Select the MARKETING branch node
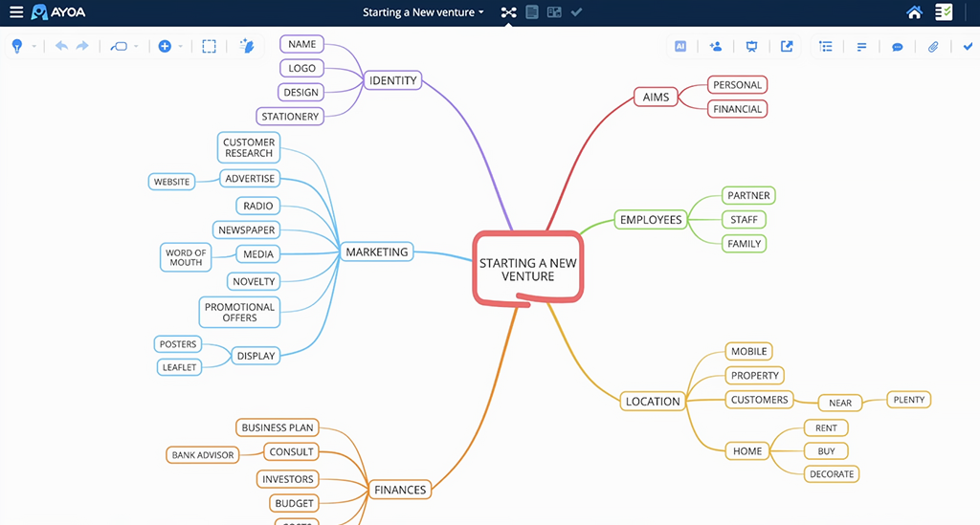980x525 pixels. pyautogui.click(x=377, y=252)
